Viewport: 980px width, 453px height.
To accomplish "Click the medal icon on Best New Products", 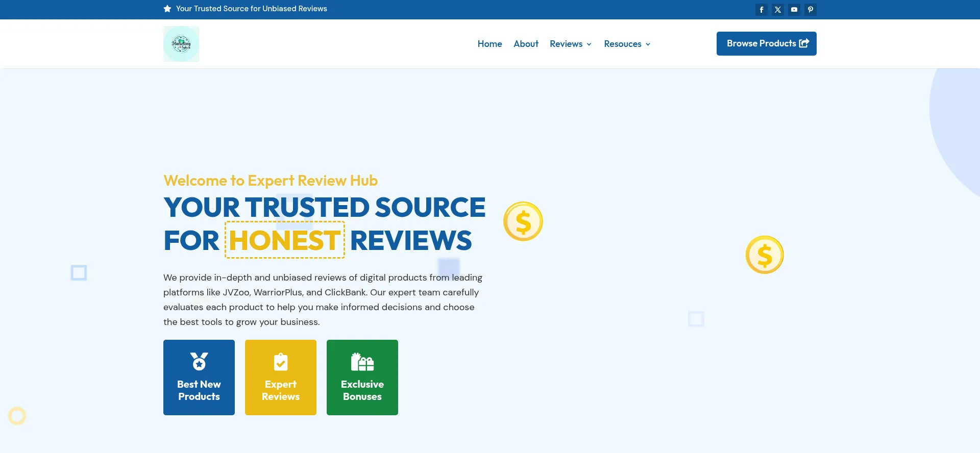I will pyautogui.click(x=199, y=361).
